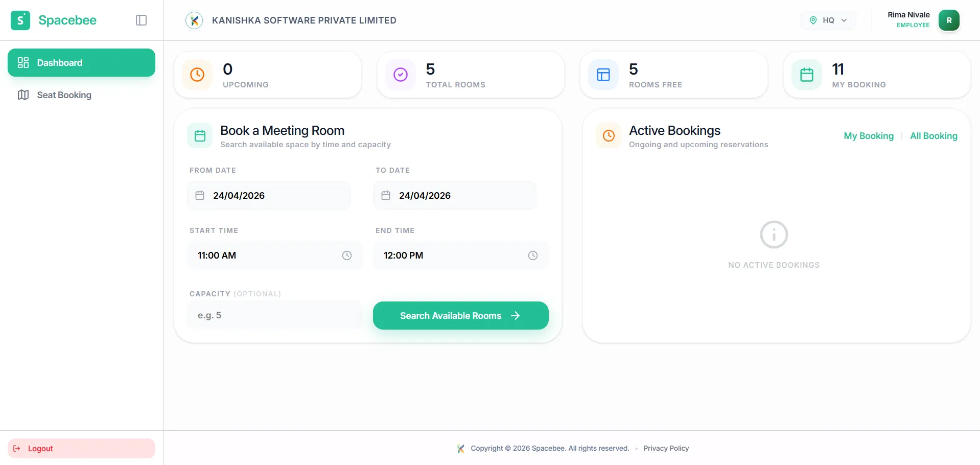Click the Spacebee brand name text
This screenshot has width=980, height=465.
coord(67,20)
